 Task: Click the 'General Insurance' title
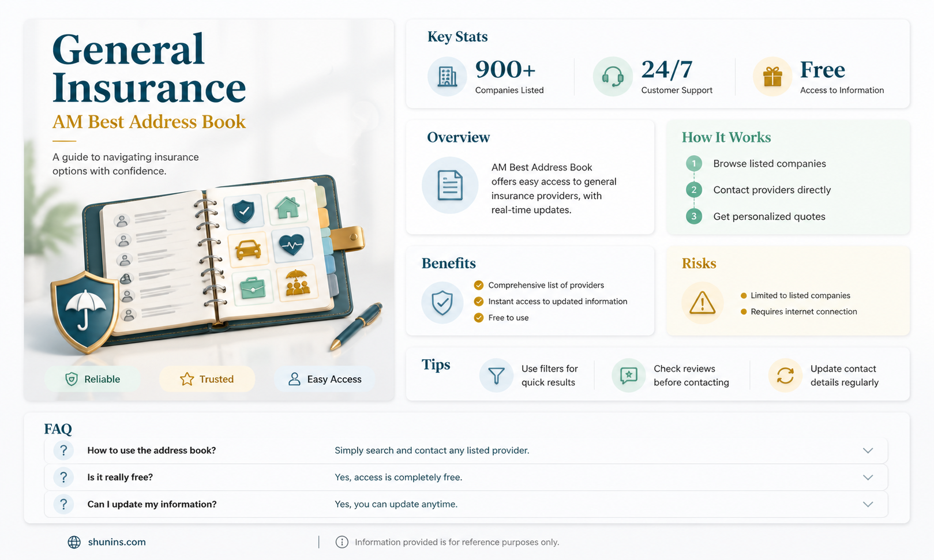149,68
